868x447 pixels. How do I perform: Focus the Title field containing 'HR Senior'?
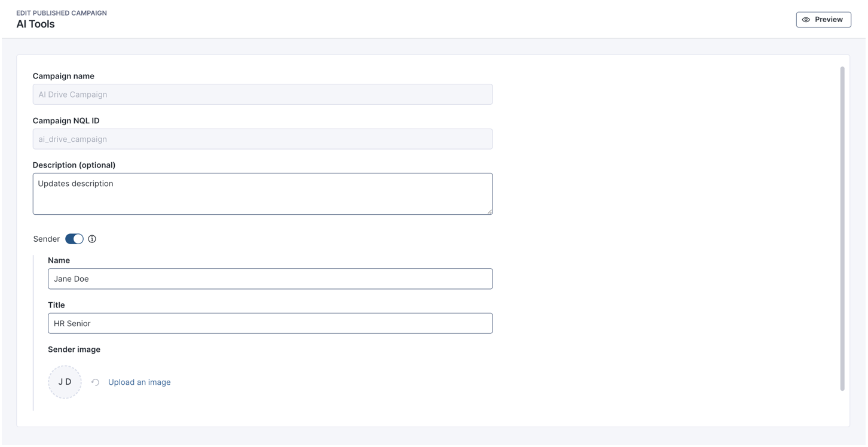click(x=270, y=323)
